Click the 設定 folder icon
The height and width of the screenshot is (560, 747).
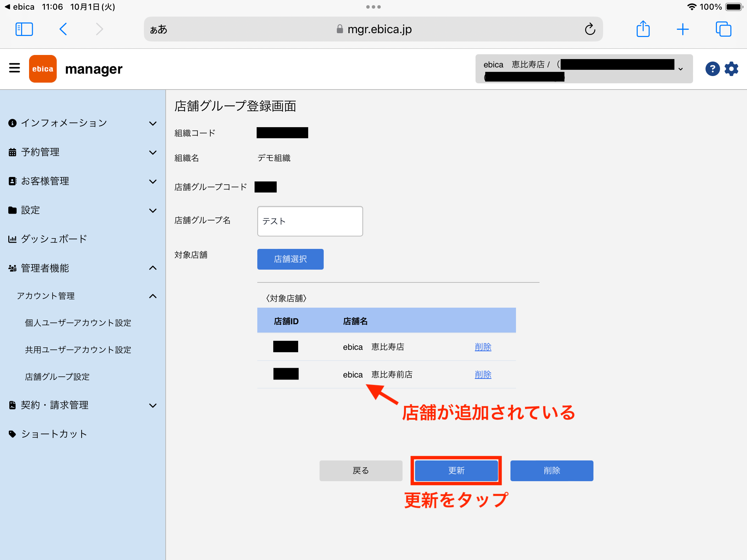[x=12, y=210]
